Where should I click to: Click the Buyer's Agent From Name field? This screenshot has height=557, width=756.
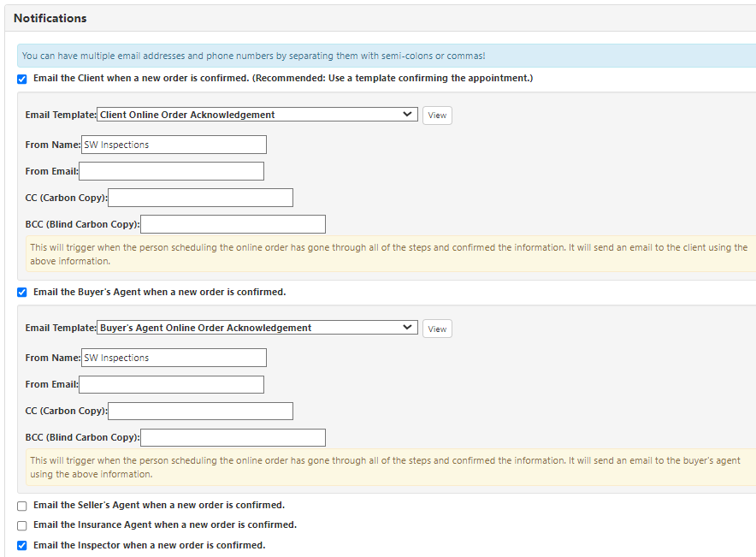(174, 358)
